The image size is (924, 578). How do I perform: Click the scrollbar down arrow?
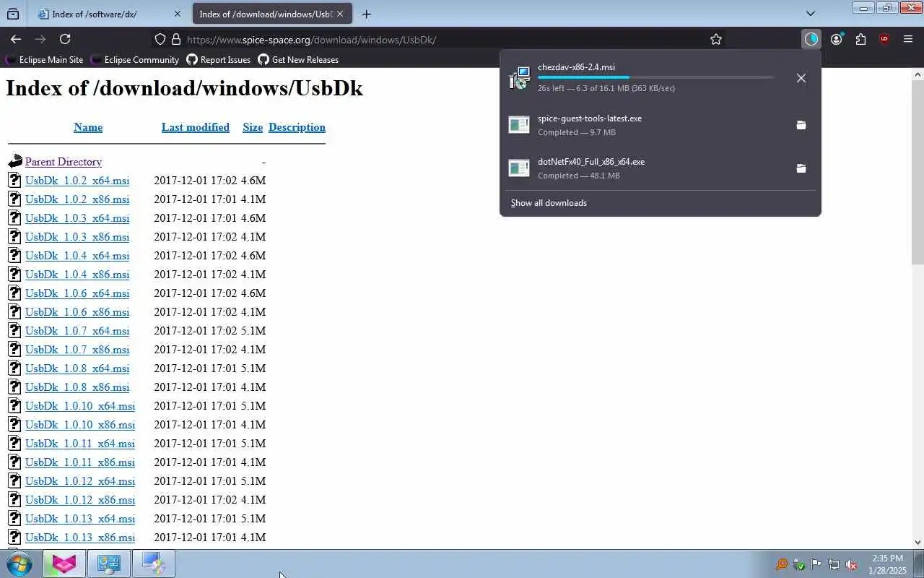tap(918, 543)
